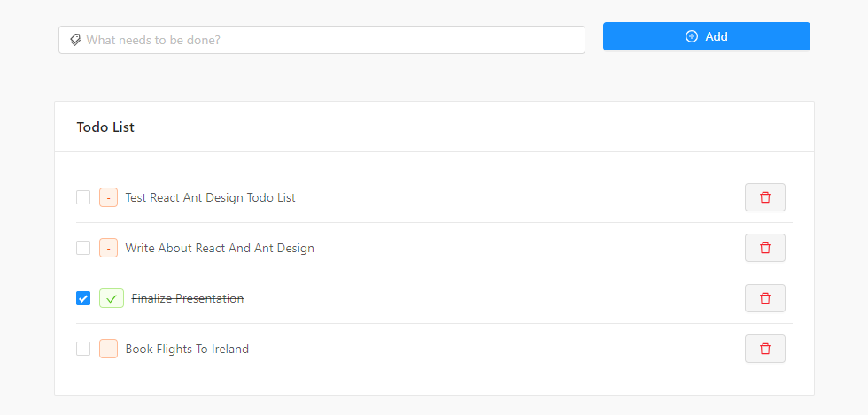Image resolution: width=868 pixels, height=415 pixels.
Task: Uncheck the Finalize Presentation checkbox
Action: 83,298
